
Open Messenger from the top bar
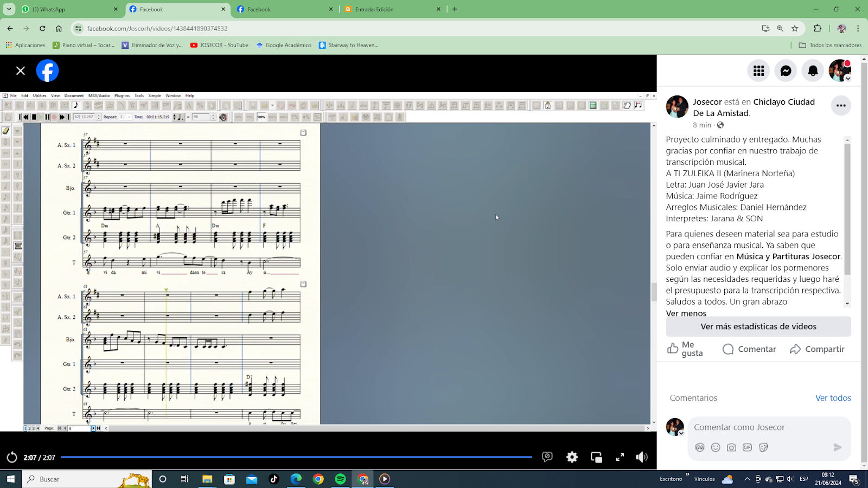click(786, 70)
